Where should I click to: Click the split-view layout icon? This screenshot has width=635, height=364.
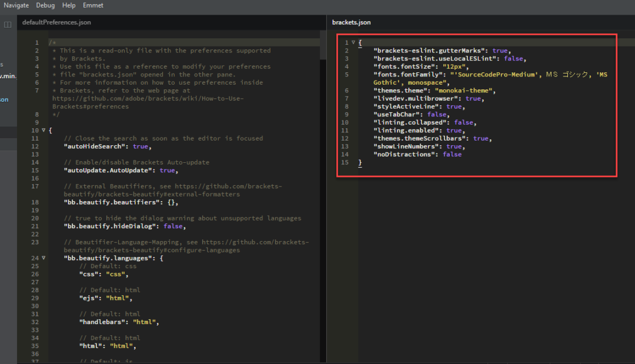[7, 24]
